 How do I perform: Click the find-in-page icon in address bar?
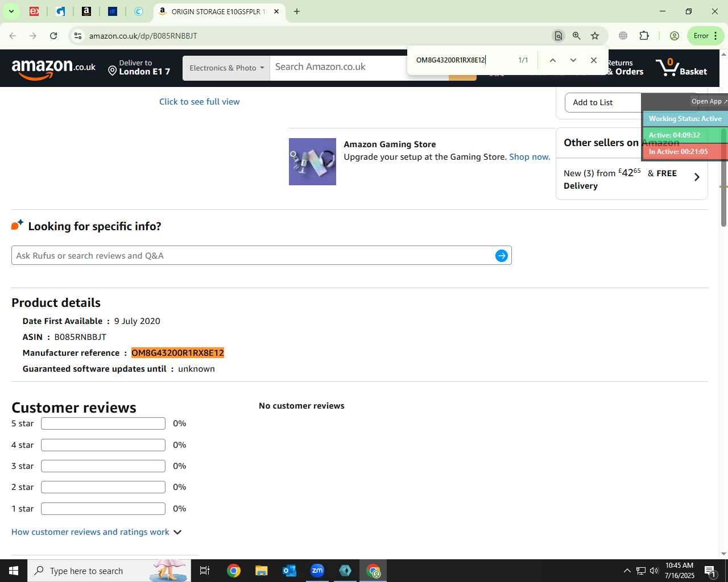pos(559,36)
